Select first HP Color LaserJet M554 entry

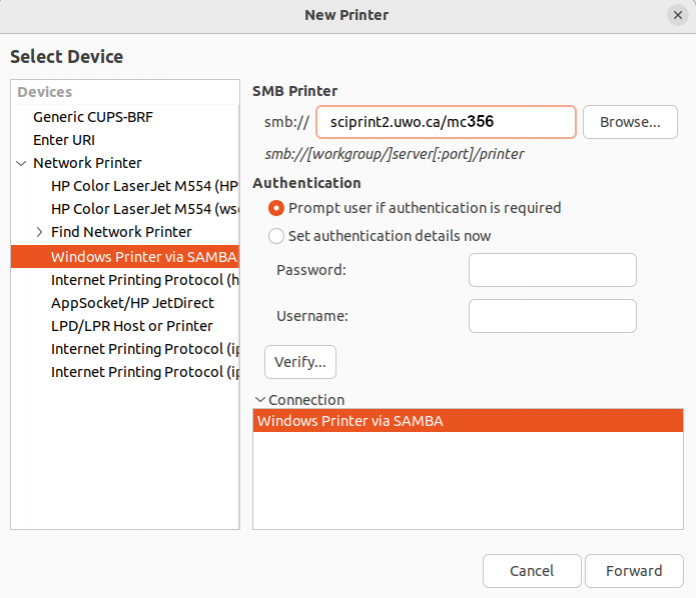point(144,186)
